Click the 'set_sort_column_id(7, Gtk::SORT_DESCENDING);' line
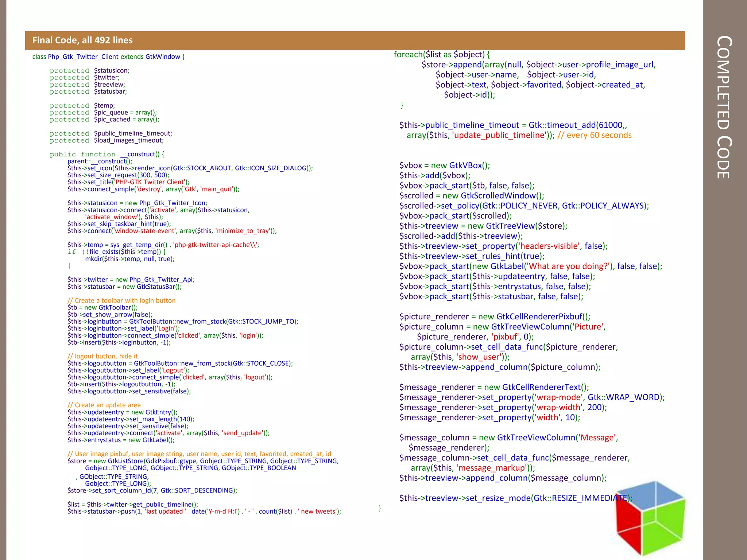 [x=152, y=490]
